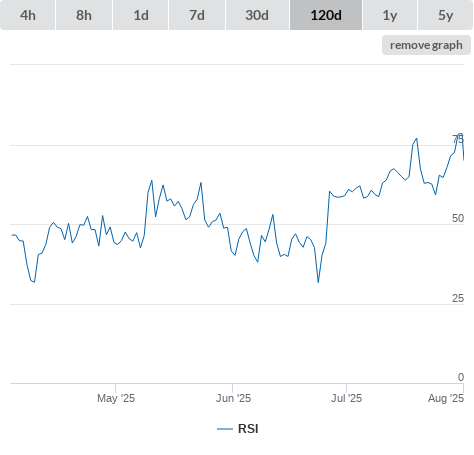Click the remove graph button
474x455 pixels.
426,45
